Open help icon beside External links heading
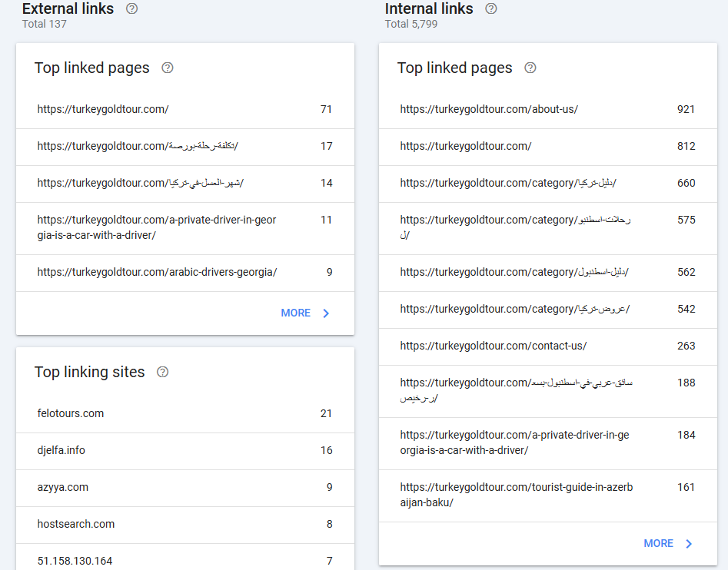The image size is (728, 570). point(132,8)
